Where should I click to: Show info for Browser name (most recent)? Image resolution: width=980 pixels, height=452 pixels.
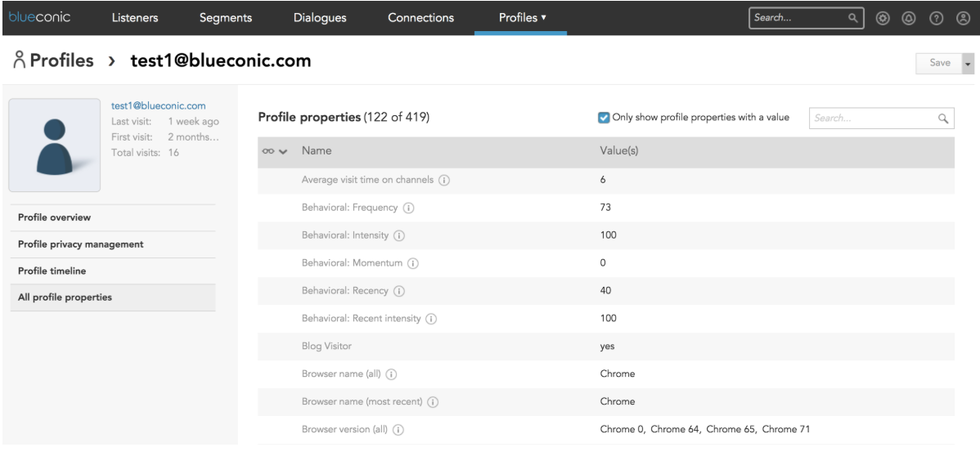point(433,402)
